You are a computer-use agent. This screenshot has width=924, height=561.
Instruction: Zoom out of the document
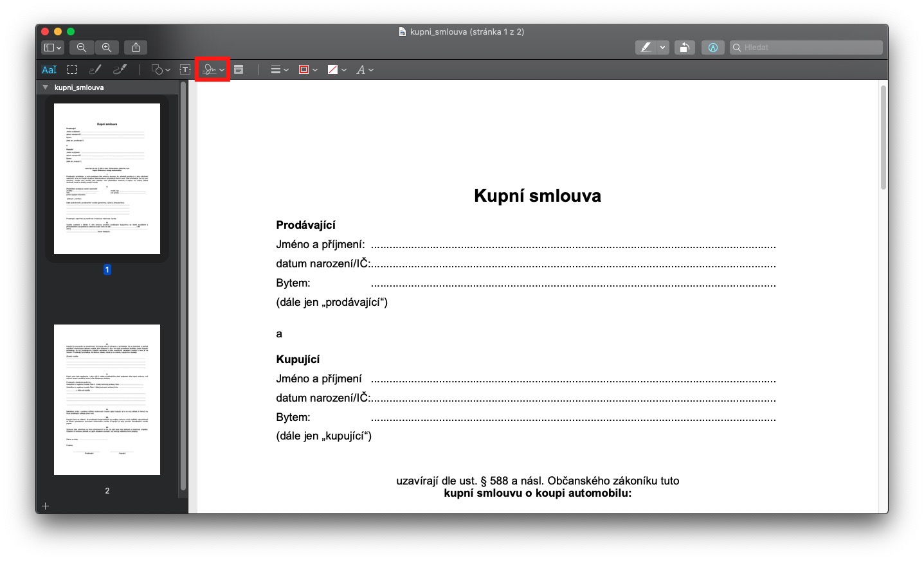(x=82, y=48)
